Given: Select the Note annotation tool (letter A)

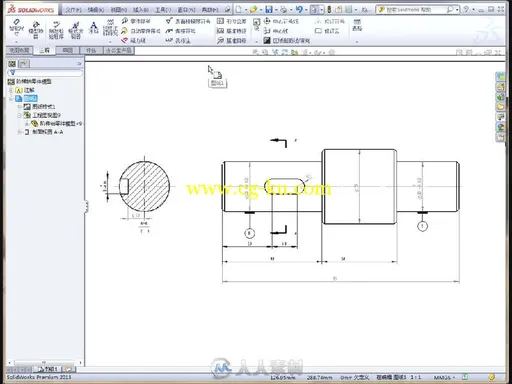Looking at the screenshot, I should tap(94, 27).
